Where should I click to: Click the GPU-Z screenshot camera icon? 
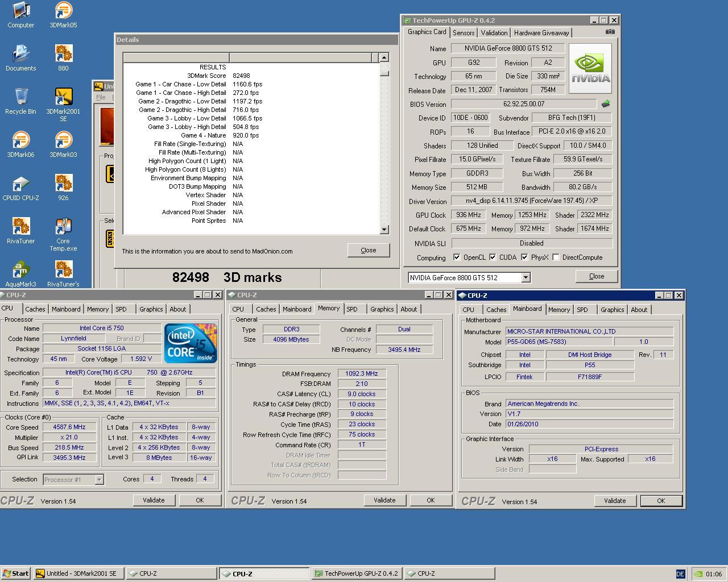click(610, 32)
